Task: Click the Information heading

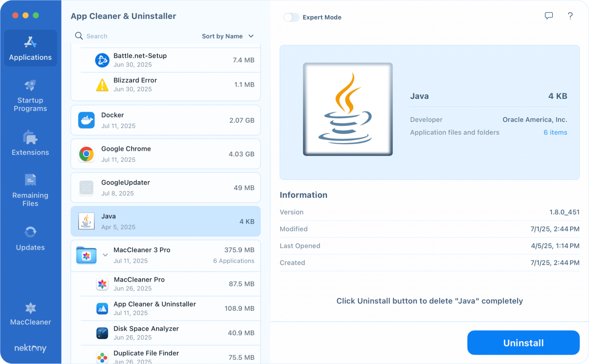Action: pyautogui.click(x=303, y=195)
